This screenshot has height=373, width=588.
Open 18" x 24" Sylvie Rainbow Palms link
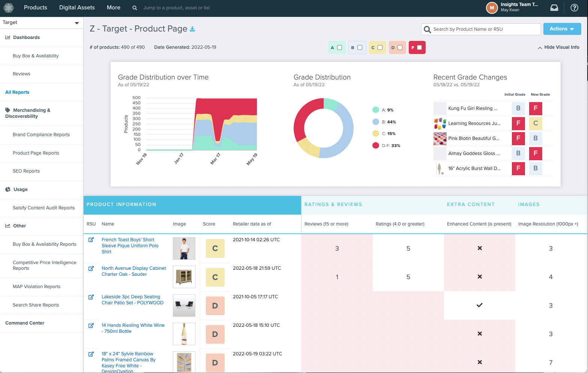129,362
